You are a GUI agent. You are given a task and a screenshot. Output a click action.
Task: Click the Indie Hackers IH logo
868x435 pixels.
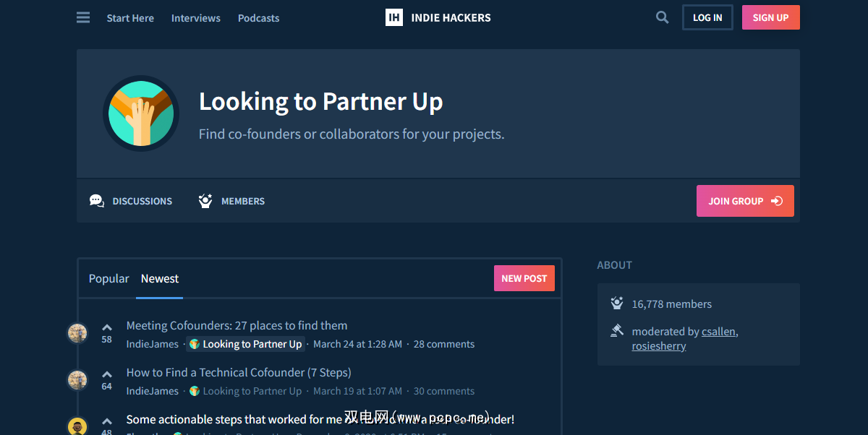coord(394,17)
